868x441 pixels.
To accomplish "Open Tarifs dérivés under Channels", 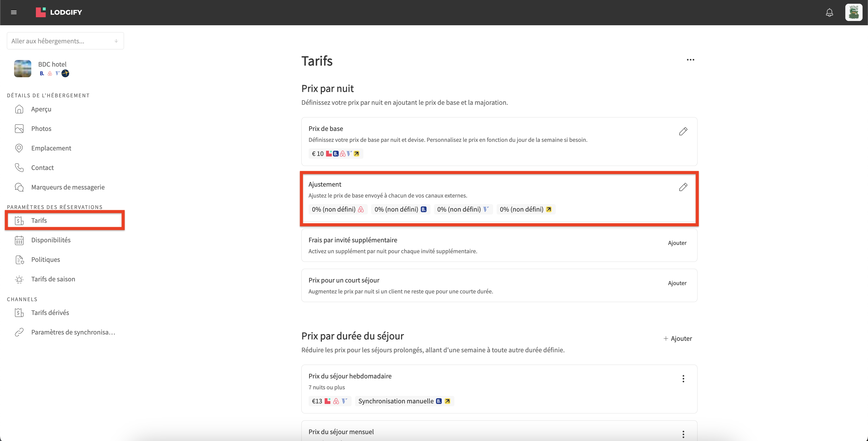I will pos(50,313).
